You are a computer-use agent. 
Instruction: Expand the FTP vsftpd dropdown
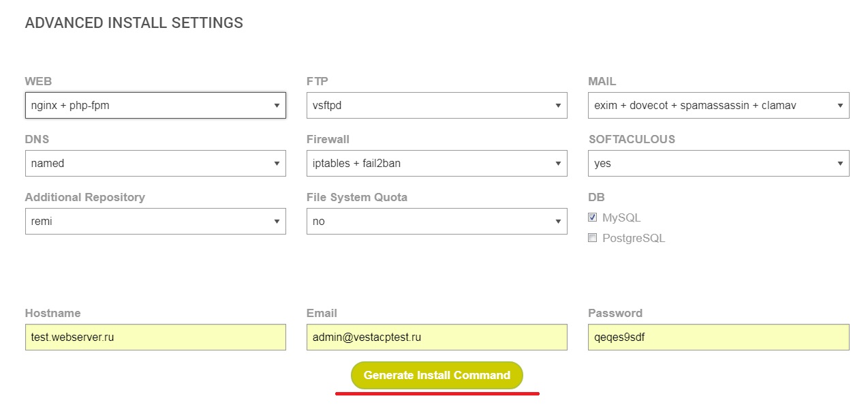coord(436,106)
